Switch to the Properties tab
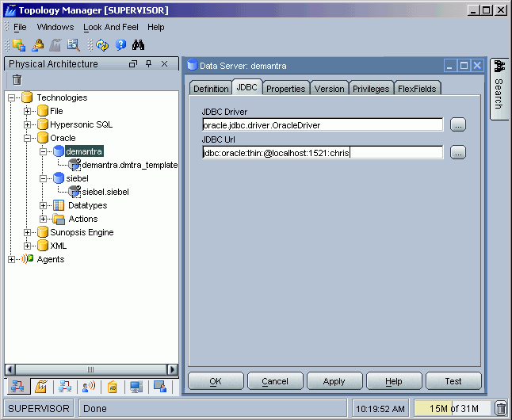 coord(285,89)
